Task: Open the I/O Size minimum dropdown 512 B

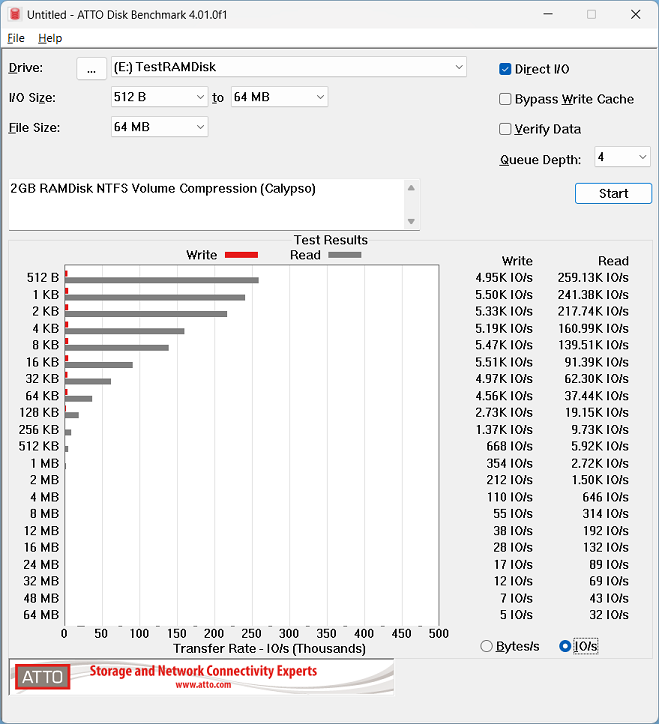Action: point(159,97)
